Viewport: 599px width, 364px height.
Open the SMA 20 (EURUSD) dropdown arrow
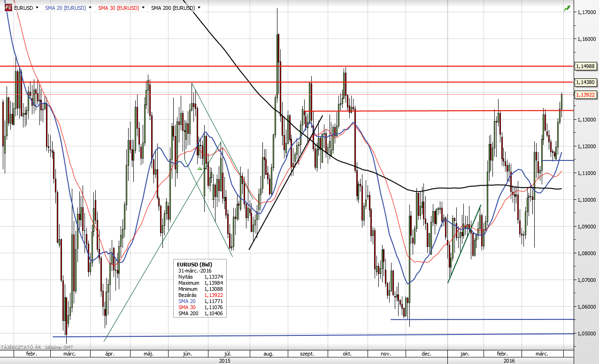point(90,8)
